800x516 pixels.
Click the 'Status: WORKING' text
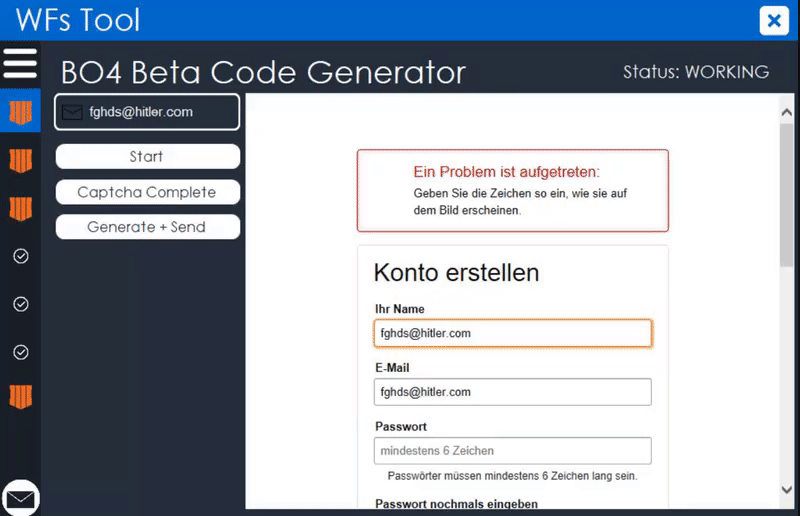(696, 72)
